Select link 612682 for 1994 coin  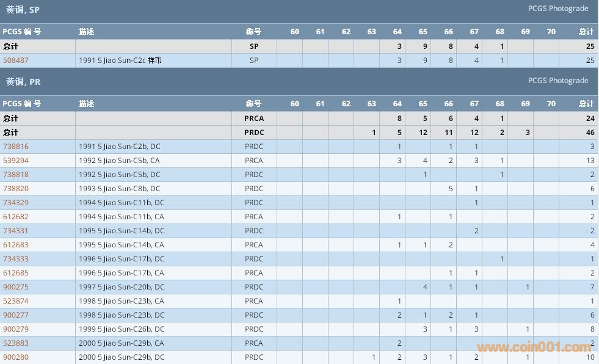[x=16, y=217]
